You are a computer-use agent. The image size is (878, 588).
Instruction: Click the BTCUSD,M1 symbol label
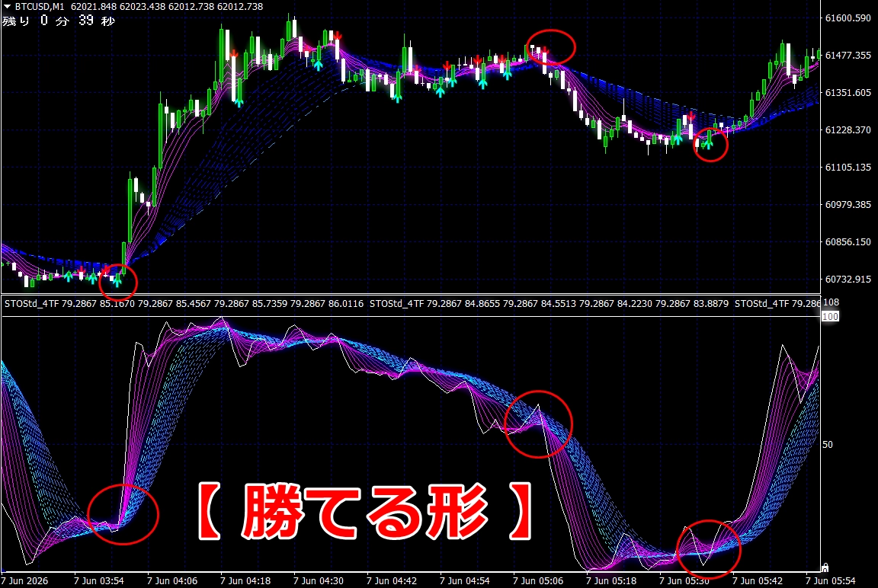coord(39,7)
